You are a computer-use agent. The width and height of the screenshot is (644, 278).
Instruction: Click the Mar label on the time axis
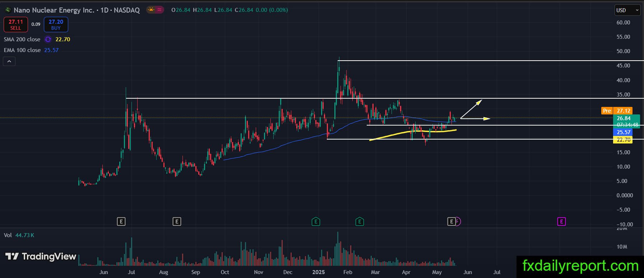tap(375, 272)
